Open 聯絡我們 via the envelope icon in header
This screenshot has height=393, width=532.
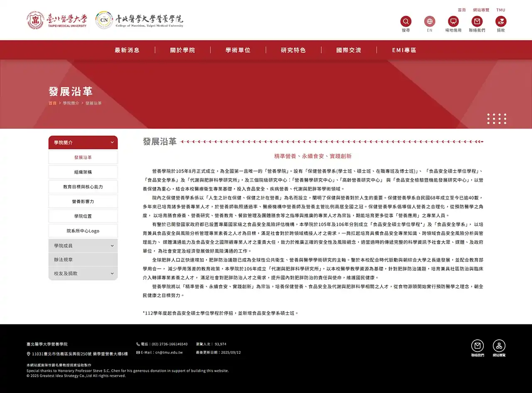coord(477,21)
